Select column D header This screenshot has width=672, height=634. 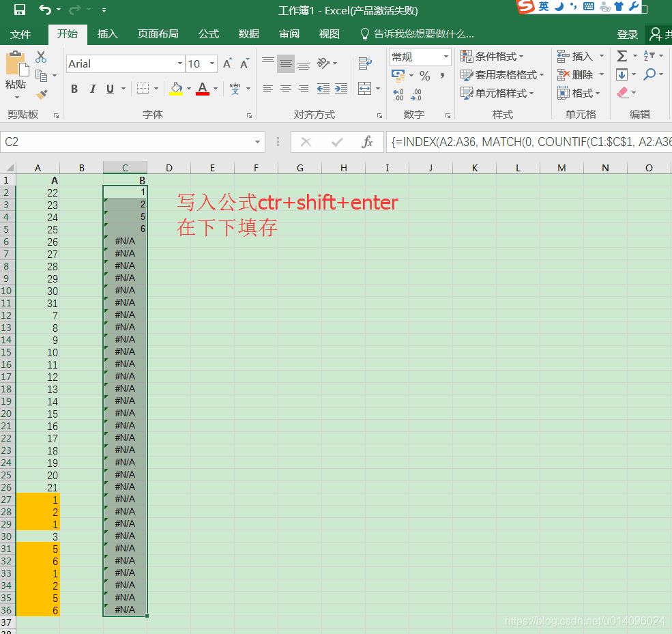[169, 168]
